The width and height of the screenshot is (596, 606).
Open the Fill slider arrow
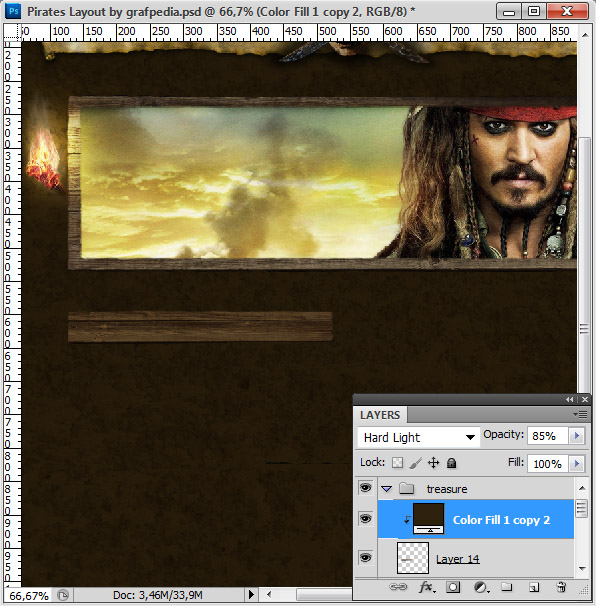point(577,463)
